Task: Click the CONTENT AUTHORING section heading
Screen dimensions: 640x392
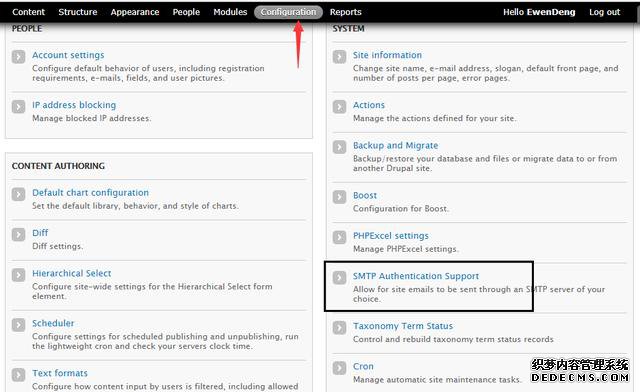Action: [x=58, y=166]
